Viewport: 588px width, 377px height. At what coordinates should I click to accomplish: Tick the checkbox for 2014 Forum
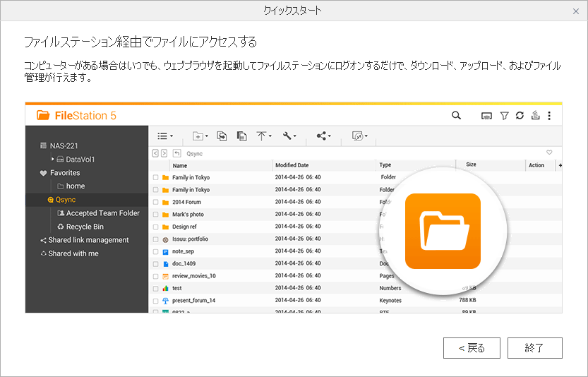click(x=155, y=202)
